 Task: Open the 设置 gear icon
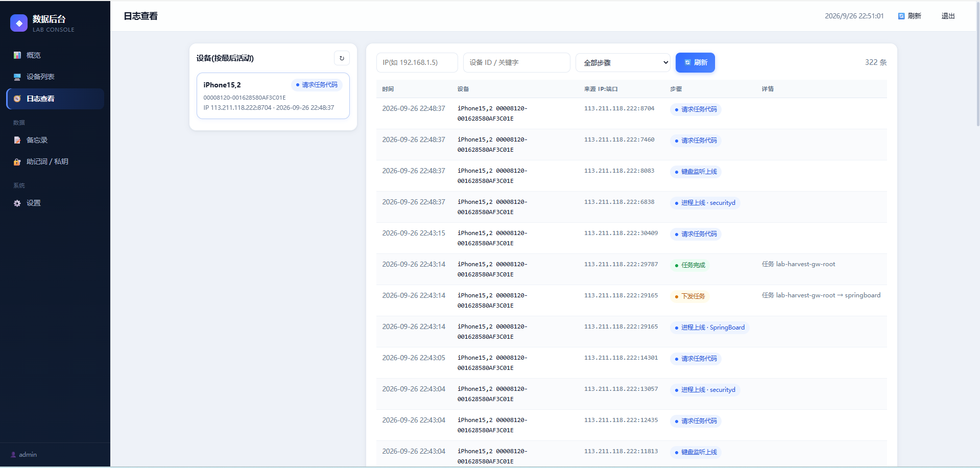[17, 203]
